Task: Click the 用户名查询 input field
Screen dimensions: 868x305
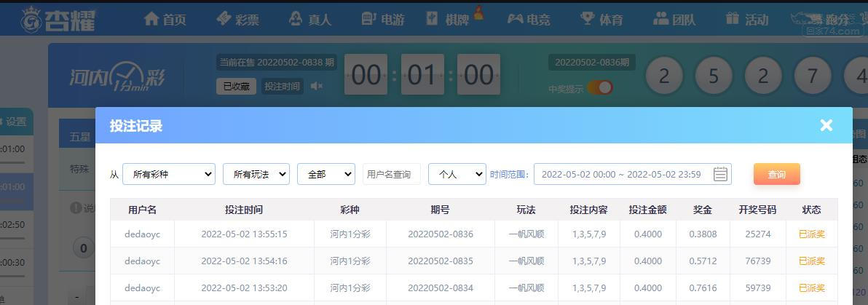Action: pos(391,174)
